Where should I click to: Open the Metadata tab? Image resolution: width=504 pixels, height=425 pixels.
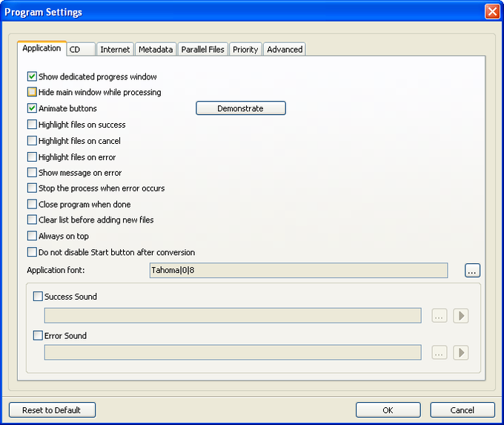156,50
